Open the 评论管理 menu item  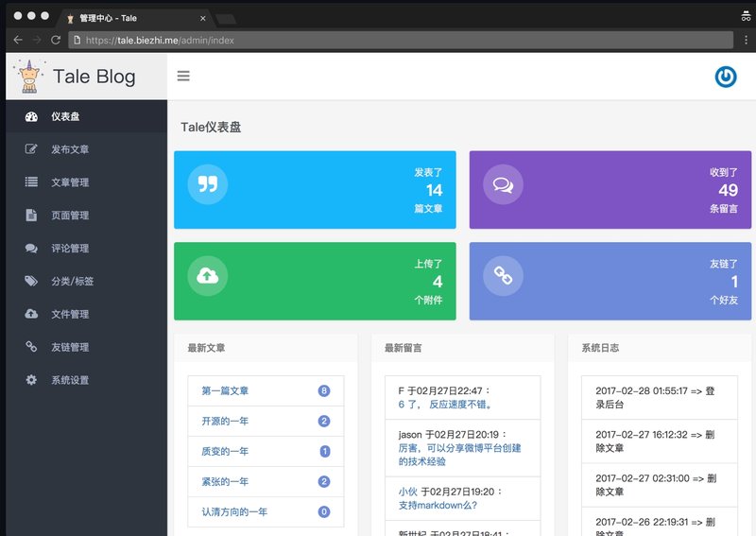87,248
